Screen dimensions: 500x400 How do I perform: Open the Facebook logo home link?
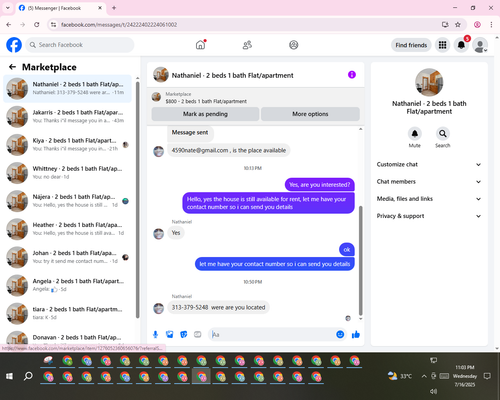click(14, 45)
